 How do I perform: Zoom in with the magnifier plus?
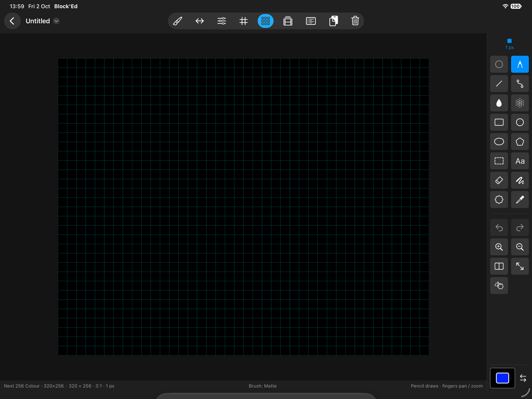click(499, 247)
